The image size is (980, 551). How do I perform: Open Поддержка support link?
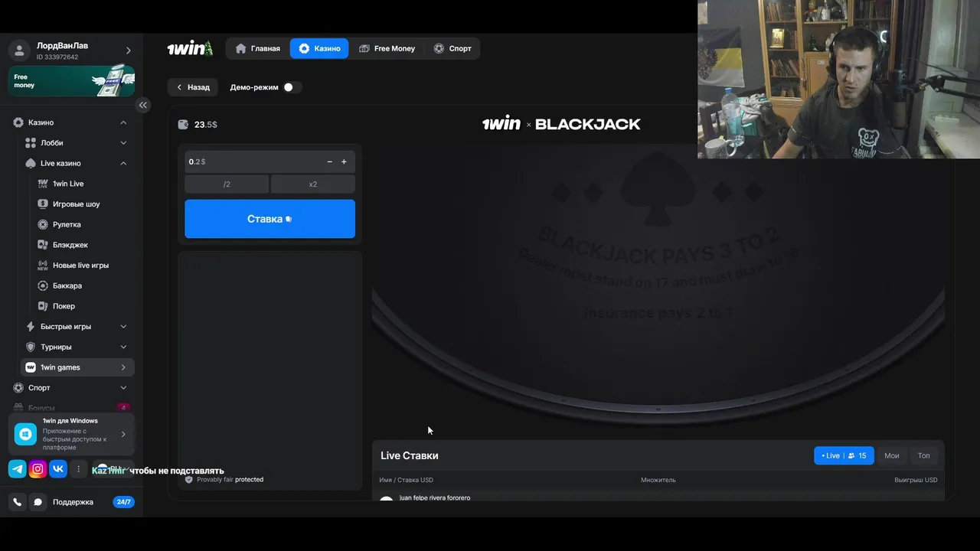tap(73, 502)
